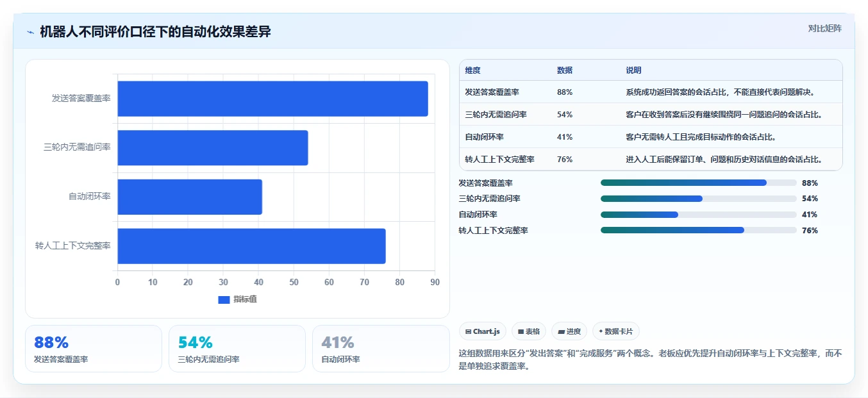Click the 54% cell in the table
The image size is (868, 398).
tap(565, 115)
